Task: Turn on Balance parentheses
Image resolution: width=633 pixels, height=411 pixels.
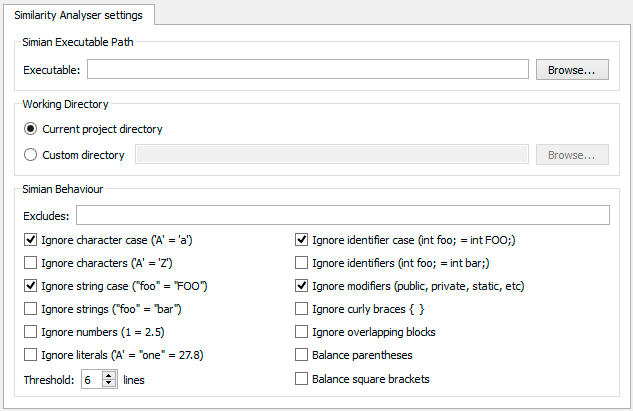Action: 302,355
